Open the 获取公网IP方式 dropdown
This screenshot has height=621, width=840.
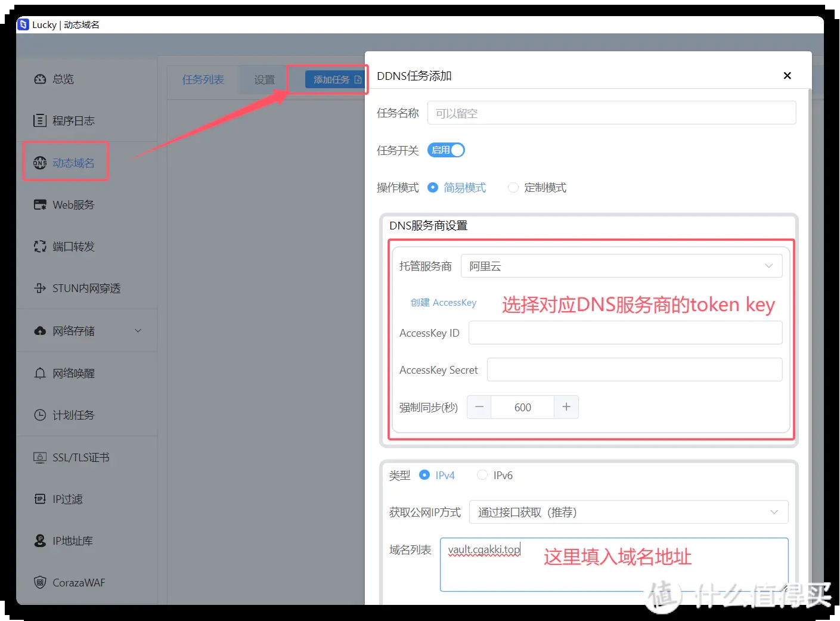(x=628, y=513)
